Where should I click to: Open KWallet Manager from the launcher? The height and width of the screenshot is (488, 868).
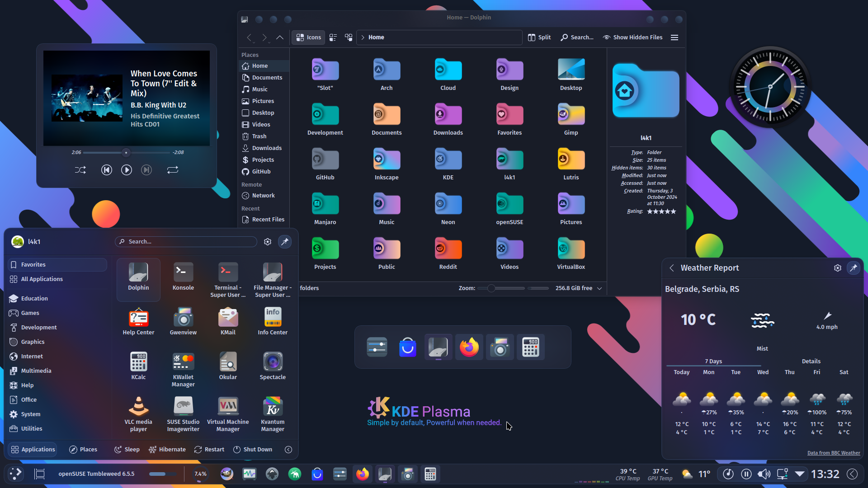pyautogui.click(x=183, y=369)
